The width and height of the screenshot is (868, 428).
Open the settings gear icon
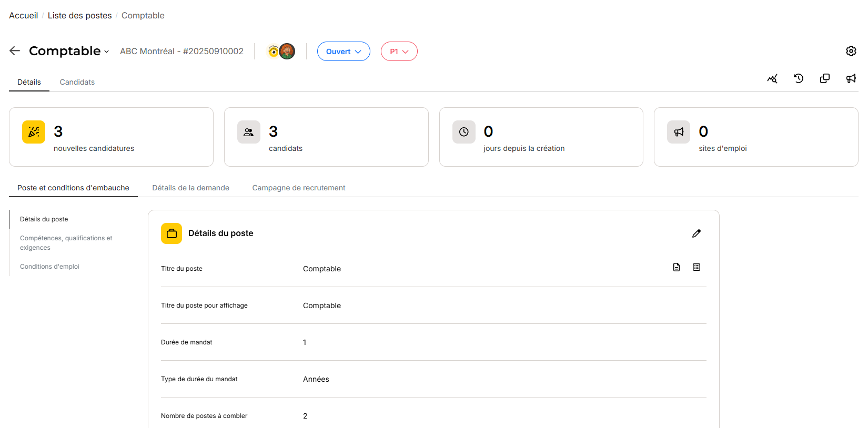click(851, 51)
